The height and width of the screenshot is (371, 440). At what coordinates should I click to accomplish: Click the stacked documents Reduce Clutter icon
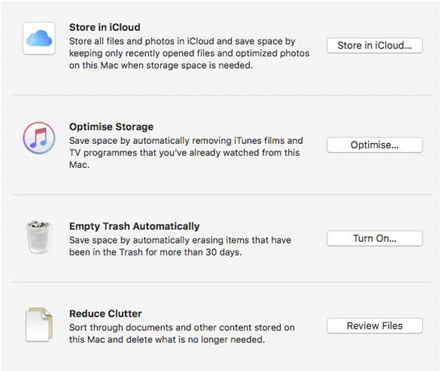point(39,325)
